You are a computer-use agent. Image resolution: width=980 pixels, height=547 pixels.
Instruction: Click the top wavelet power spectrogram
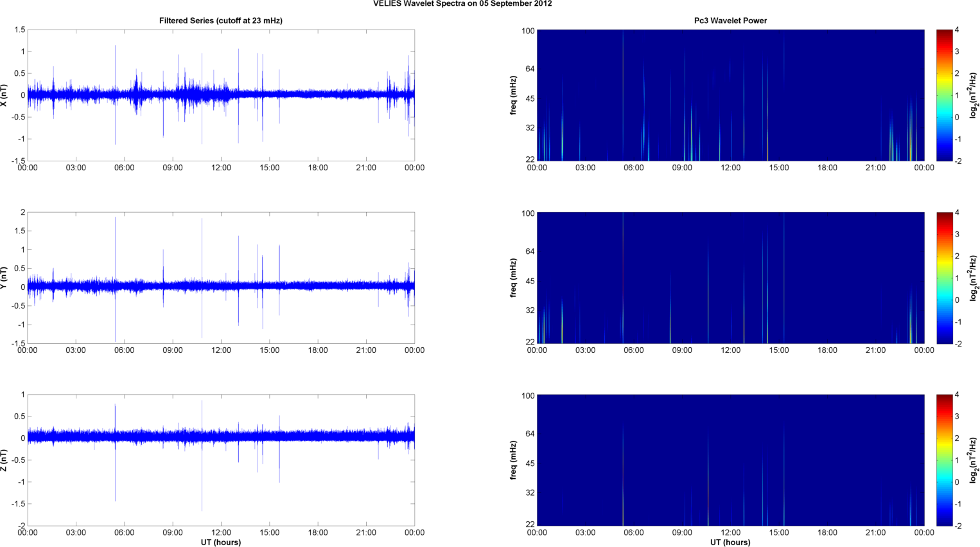730,95
